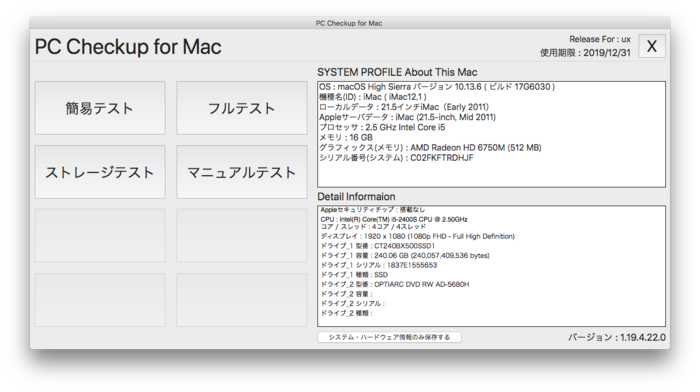Screen dimensions: 700x392
Task: Select the ドライブ_2 シリアル line
Action: click(x=353, y=304)
